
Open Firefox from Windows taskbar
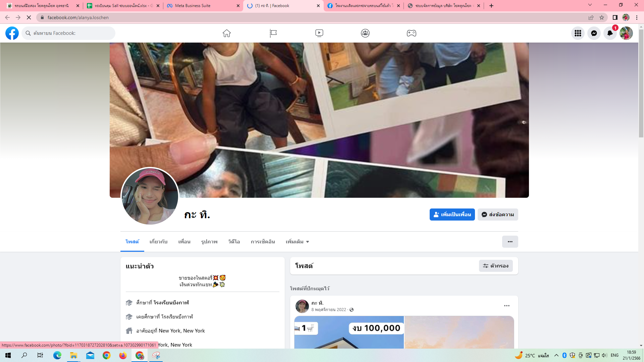(123, 355)
